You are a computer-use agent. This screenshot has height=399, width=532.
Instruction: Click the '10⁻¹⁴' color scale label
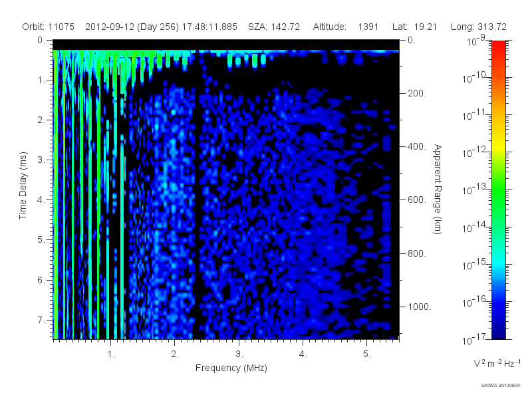[475, 227]
